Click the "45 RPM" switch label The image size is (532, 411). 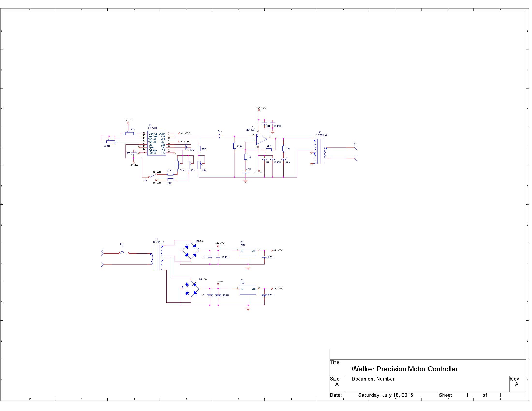tap(157, 183)
